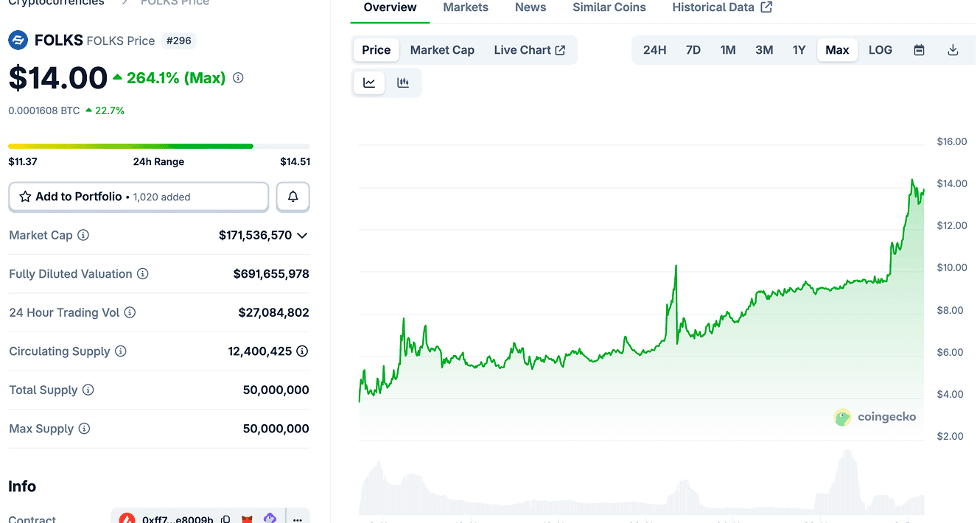Screen dimensions: 980x523
Task: Set chart range to 7D
Action: coord(693,50)
